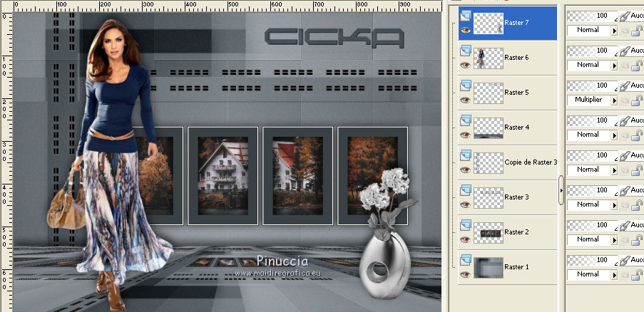This screenshot has width=644, height=312.
Task: Click the padlock icon on Copie de Raster 3
Action: click(x=637, y=170)
